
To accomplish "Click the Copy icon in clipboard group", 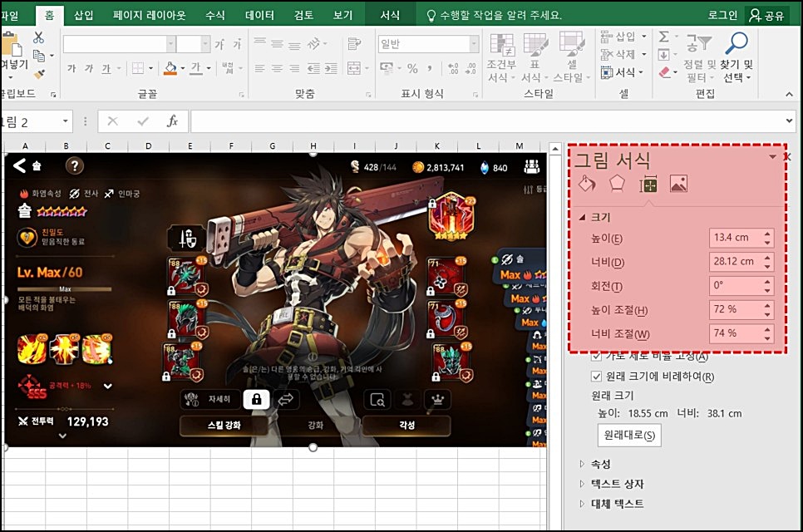I will tap(38, 56).
